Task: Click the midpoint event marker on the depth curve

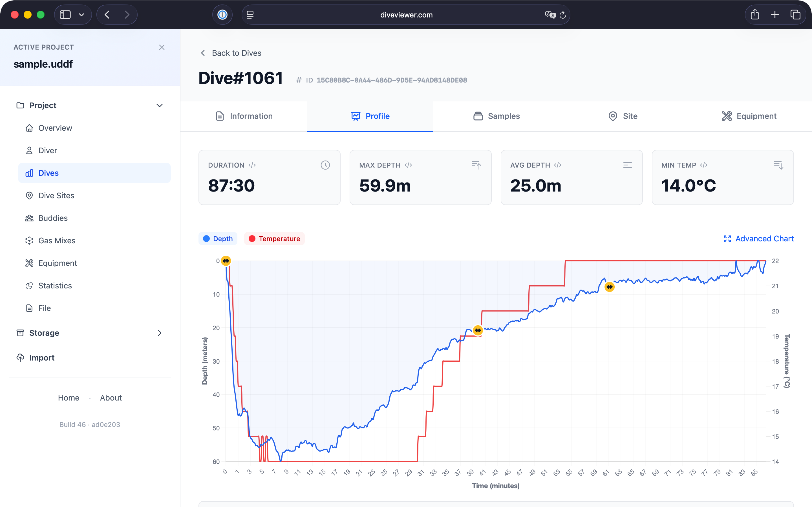Action: pos(478,330)
